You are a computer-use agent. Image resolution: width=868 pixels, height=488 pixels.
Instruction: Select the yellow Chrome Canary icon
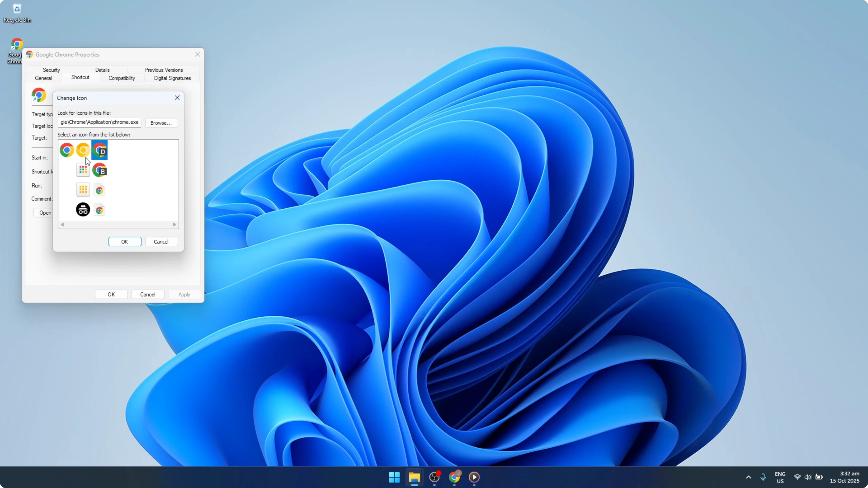[83, 150]
